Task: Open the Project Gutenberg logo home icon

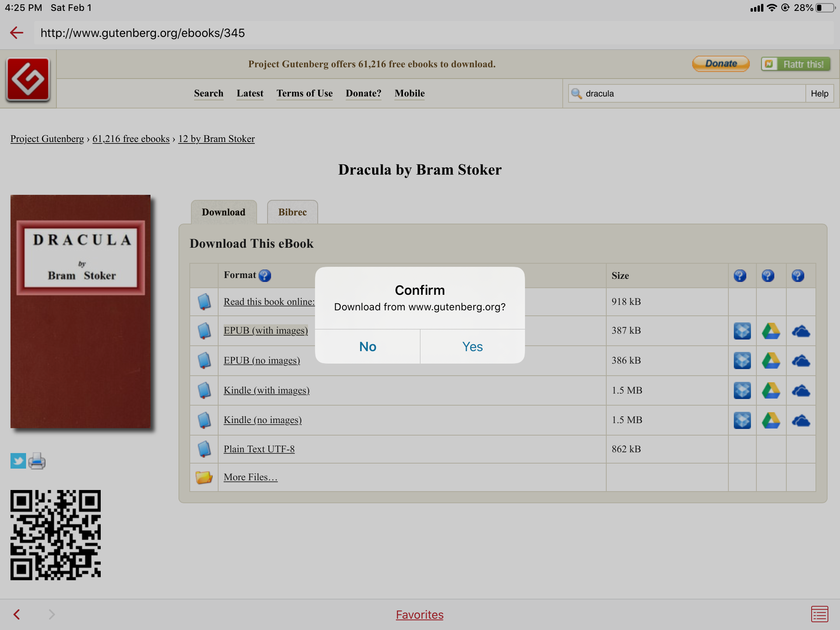Action: pos(28,79)
